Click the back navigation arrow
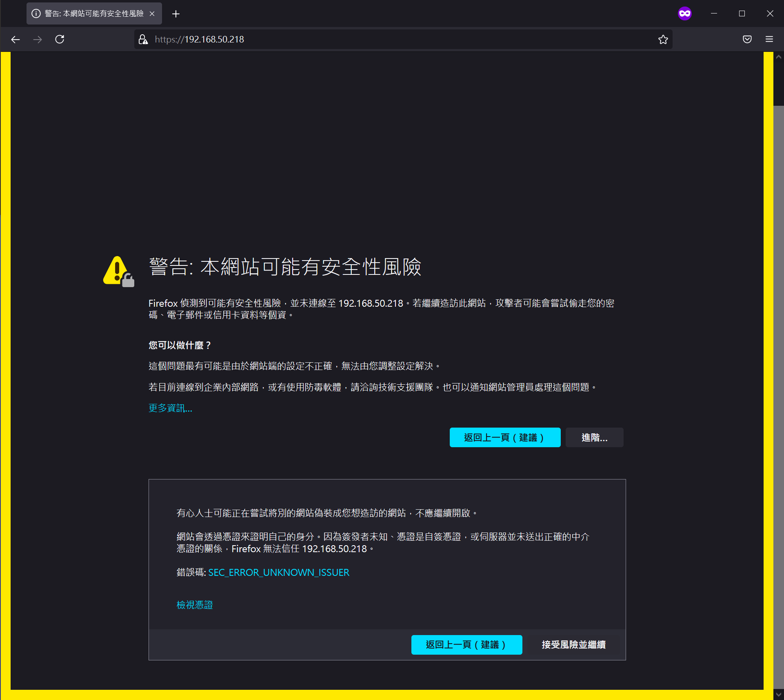This screenshot has height=700, width=784. click(16, 39)
